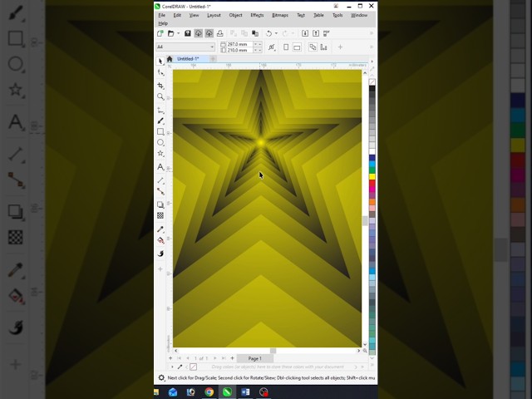Select the Pick tool in the toolbox

coord(160,62)
